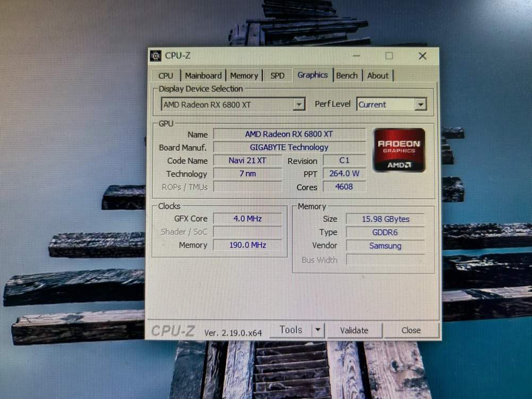The width and height of the screenshot is (532, 399).
Task: Click the Technology label
Action: (186, 174)
